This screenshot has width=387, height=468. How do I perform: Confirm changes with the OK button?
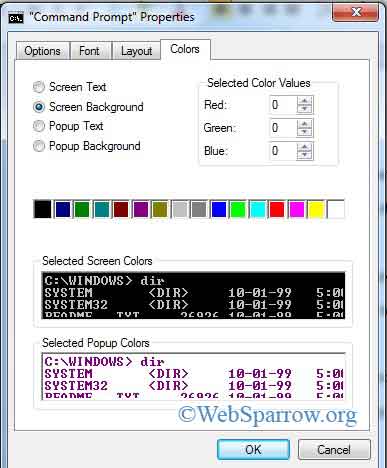[x=253, y=450]
